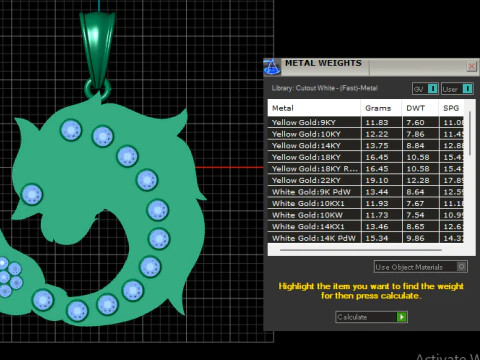Select the White Gold:14KX1 row
480x360 pixels.
366,226
